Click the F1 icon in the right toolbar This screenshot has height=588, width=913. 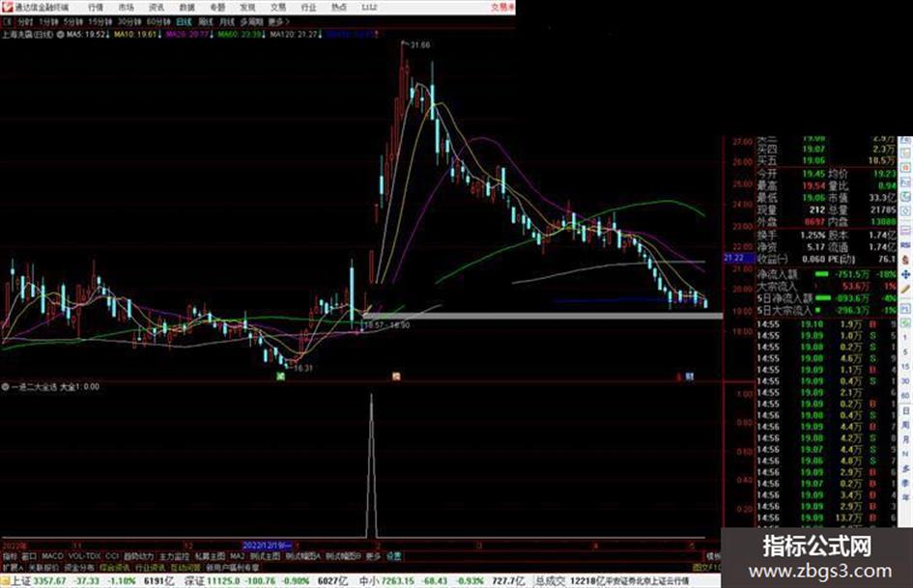(x=905, y=309)
